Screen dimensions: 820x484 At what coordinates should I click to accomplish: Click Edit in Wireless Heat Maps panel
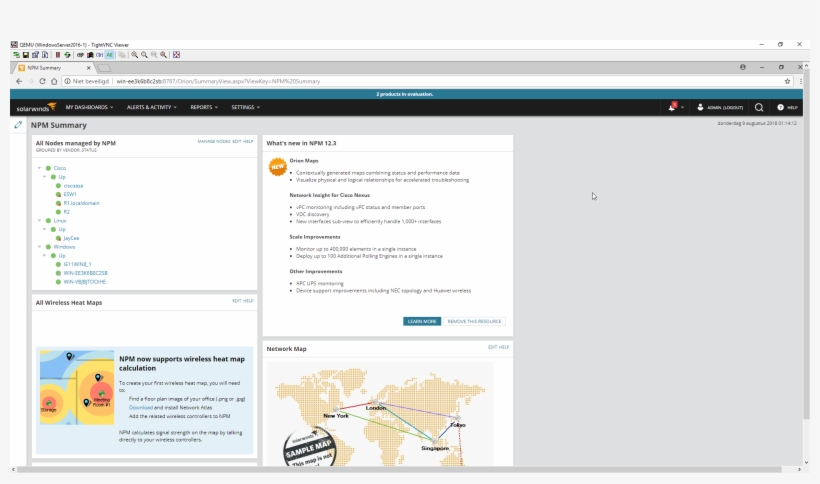pos(236,301)
